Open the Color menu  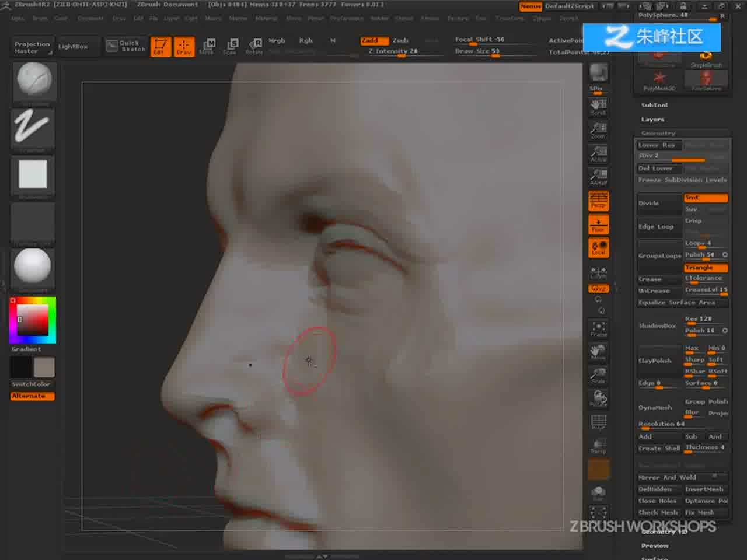[61, 19]
